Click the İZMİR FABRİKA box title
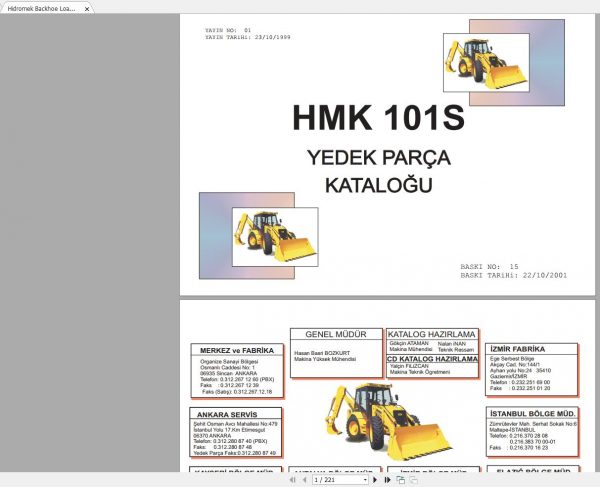The height and width of the screenshot is (487, 600). [x=517, y=349]
